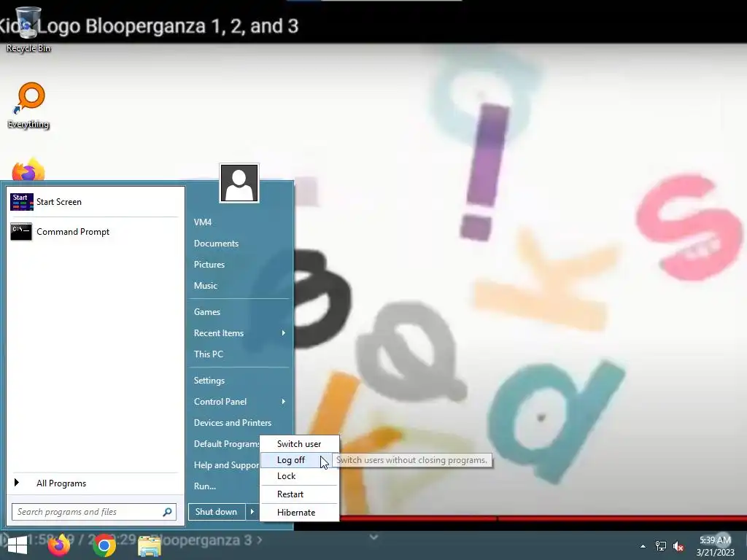The width and height of the screenshot is (747, 560).
Task: Open Default Programs entry
Action: tap(226, 444)
